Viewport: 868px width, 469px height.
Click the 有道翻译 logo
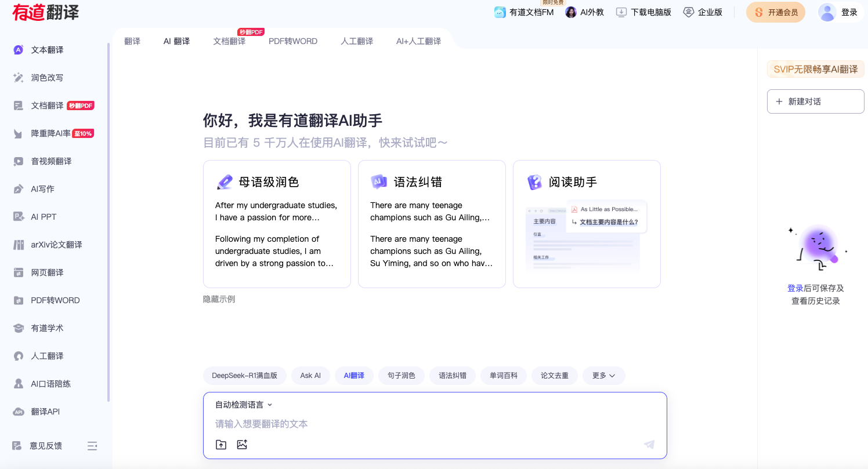click(46, 12)
